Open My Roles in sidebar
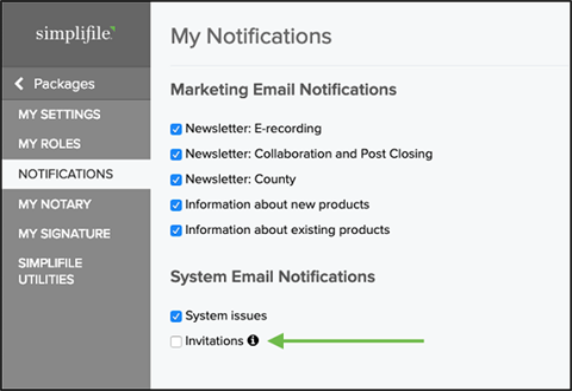 pos(76,144)
